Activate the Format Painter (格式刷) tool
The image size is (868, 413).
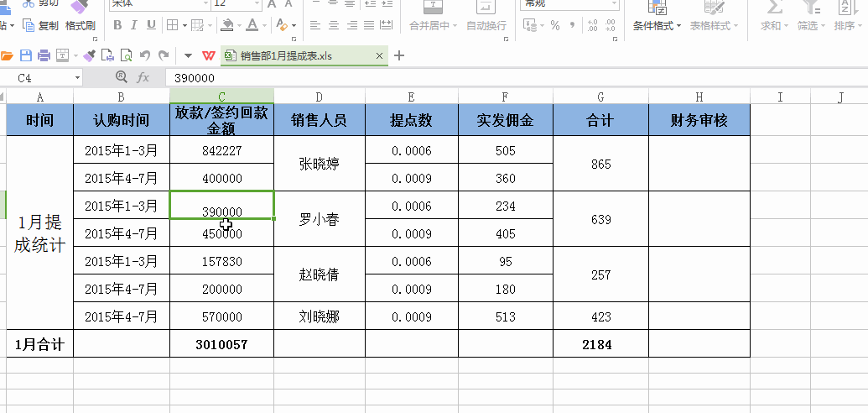point(81,17)
